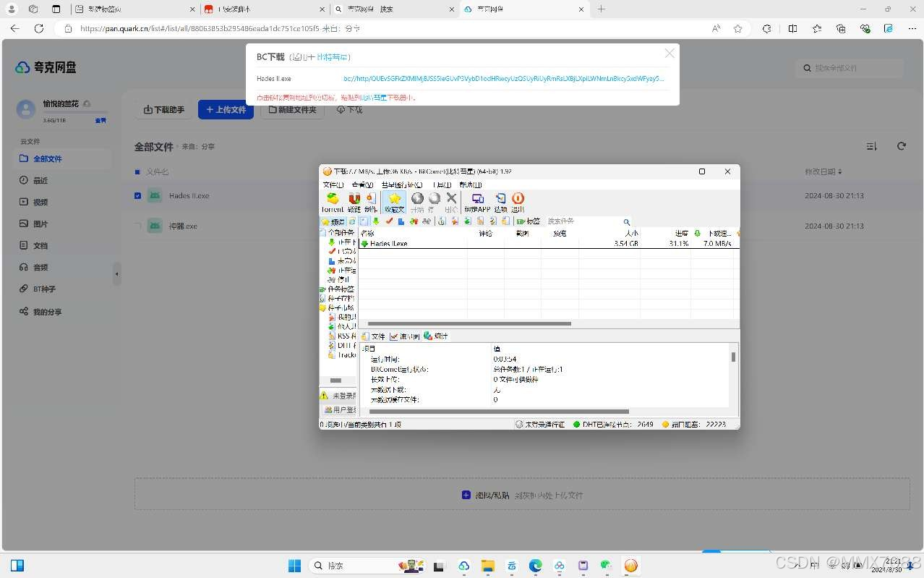Switch to 统计 tab in BitComet details
Screen dimensions: 924x578
click(x=436, y=336)
